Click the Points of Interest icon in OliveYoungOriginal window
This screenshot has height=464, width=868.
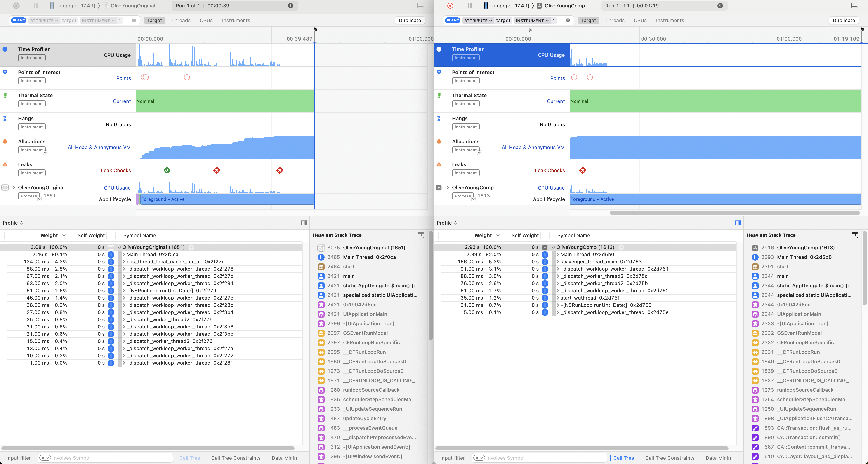[5, 72]
